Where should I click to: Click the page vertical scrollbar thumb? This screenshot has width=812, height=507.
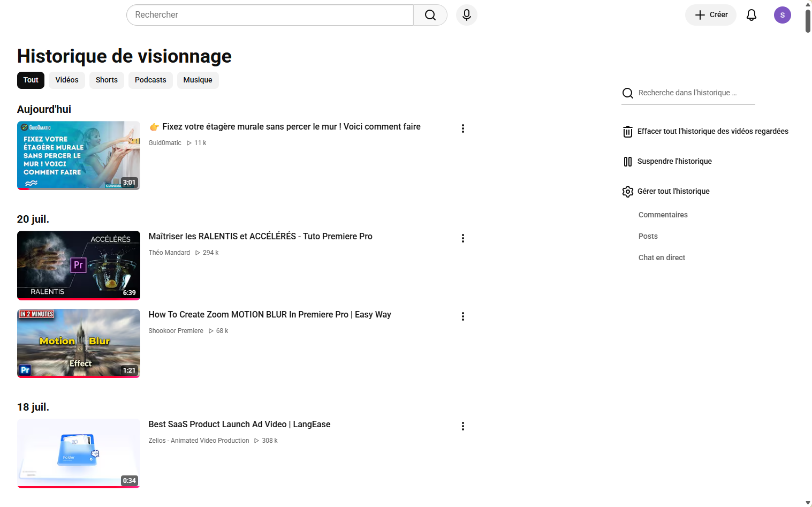[808, 20]
